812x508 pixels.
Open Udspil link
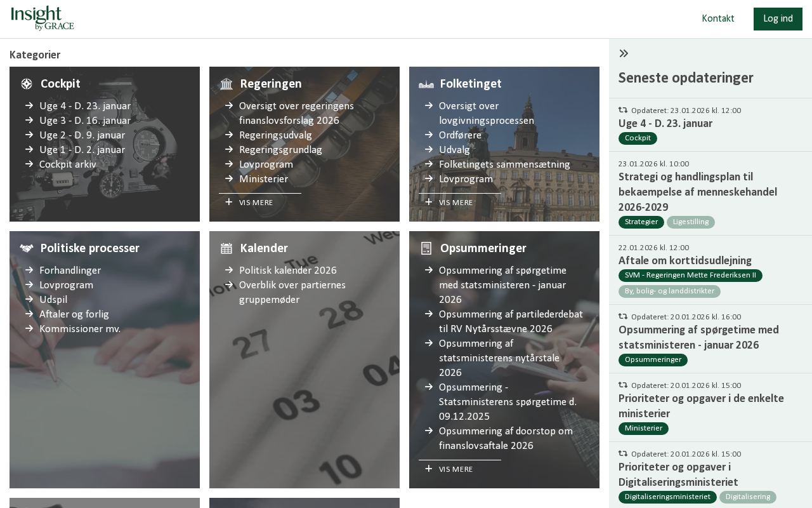(53, 300)
